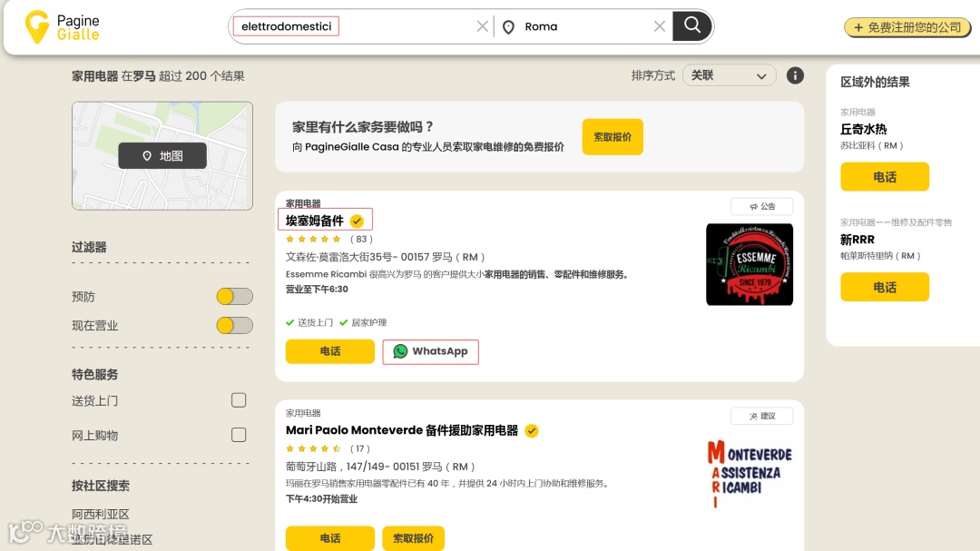
Task: Open the 埃塞姆备件 listing title
Action: point(314,221)
